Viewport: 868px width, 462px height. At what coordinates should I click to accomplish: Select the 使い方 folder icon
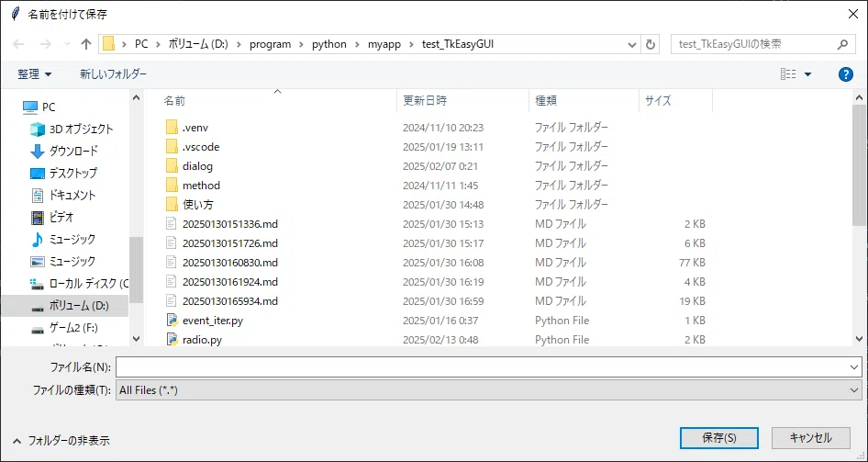pos(172,205)
